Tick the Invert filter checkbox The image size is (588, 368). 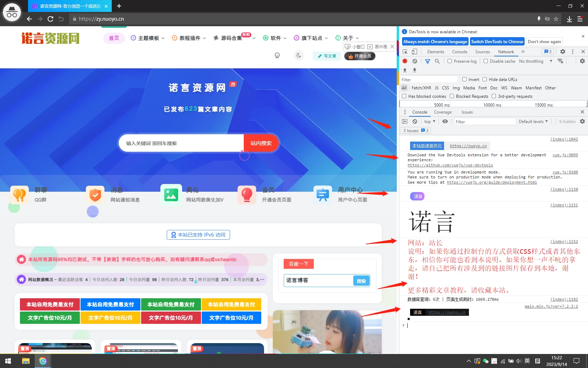pos(464,79)
